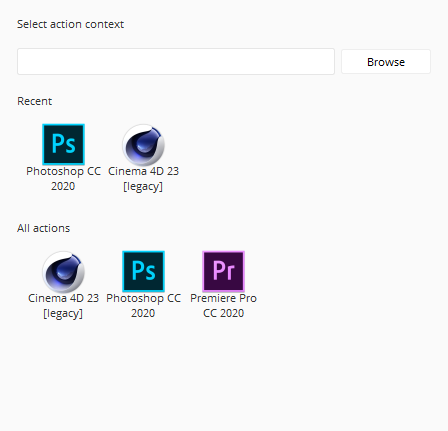Choose the Cinema 4D 23 icon in All actions
The height and width of the screenshot is (431, 448).
(x=63, y=272)
